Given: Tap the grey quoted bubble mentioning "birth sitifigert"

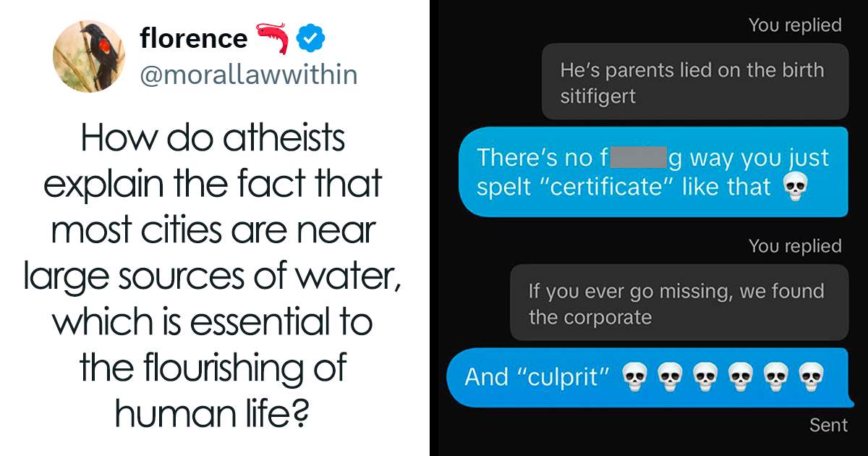Looking at the screenshot, I should pyautogui.click(x=694, y=82).
